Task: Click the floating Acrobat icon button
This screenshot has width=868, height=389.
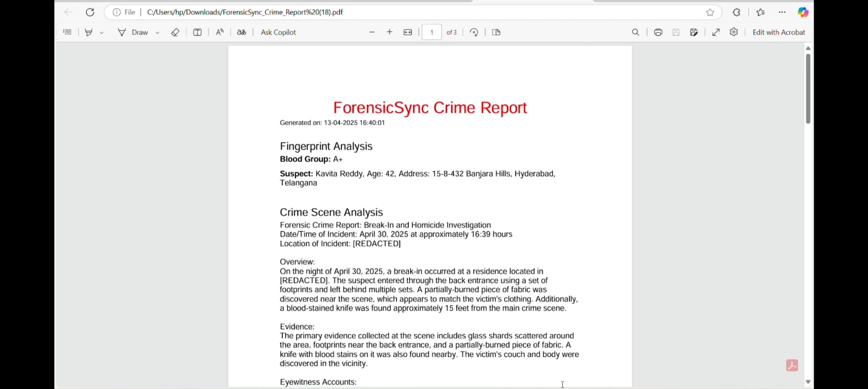Action: point(792,365)
